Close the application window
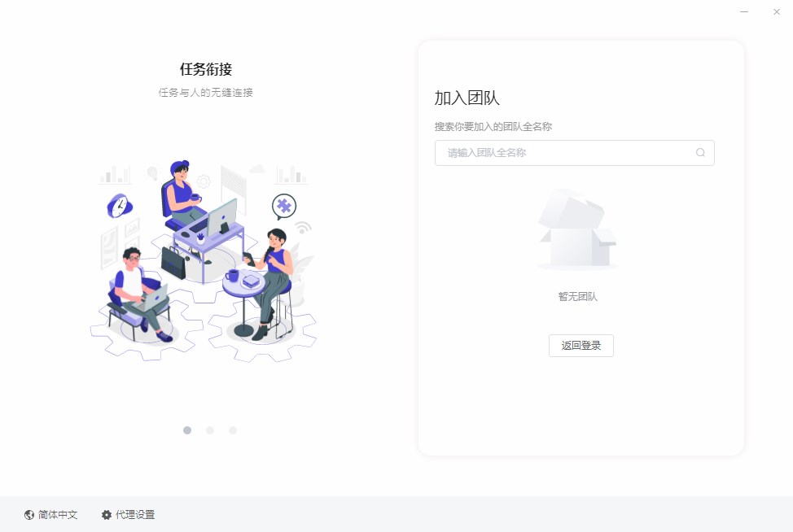 pos(777,11)
